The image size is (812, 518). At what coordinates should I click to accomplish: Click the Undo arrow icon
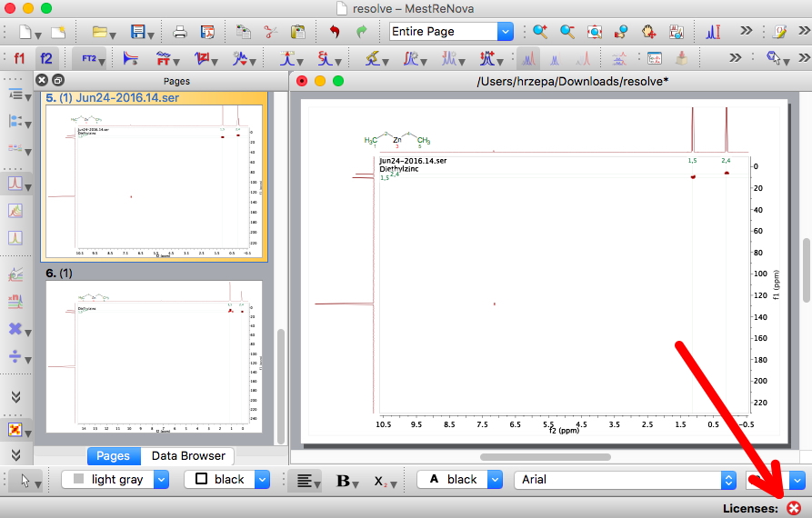[x=334, y=32]
